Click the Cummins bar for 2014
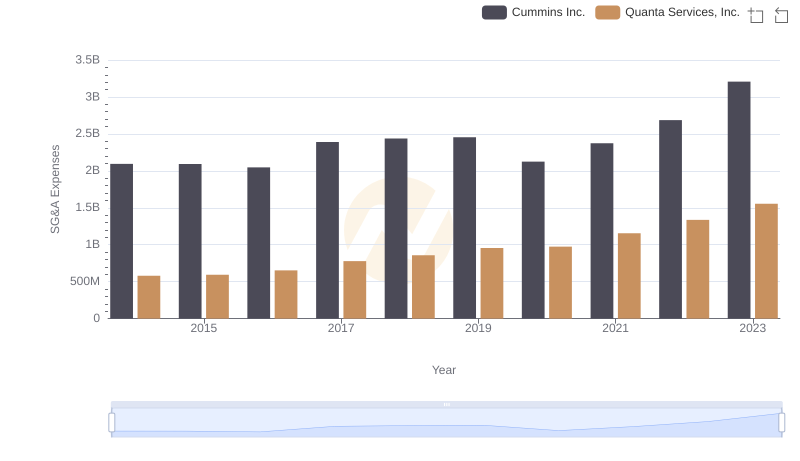This screenshot has width=800, height=461. coord(121,241)
